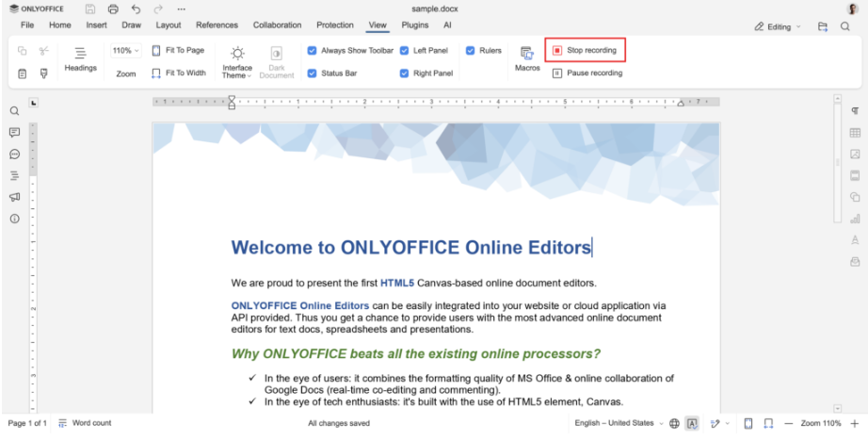Click the tab stop selector at ruler corner

coord(34,103)
